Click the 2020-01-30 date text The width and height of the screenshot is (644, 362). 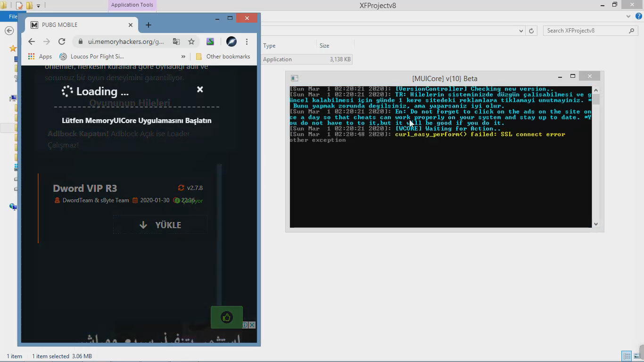pos(155,200)
